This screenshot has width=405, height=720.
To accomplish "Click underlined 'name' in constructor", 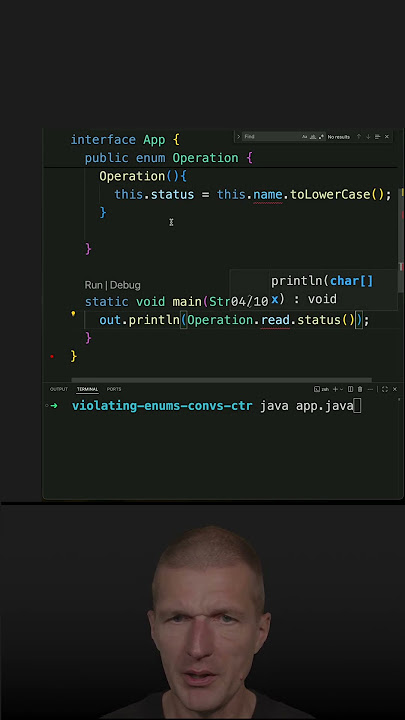I will [x=268, y=195].
